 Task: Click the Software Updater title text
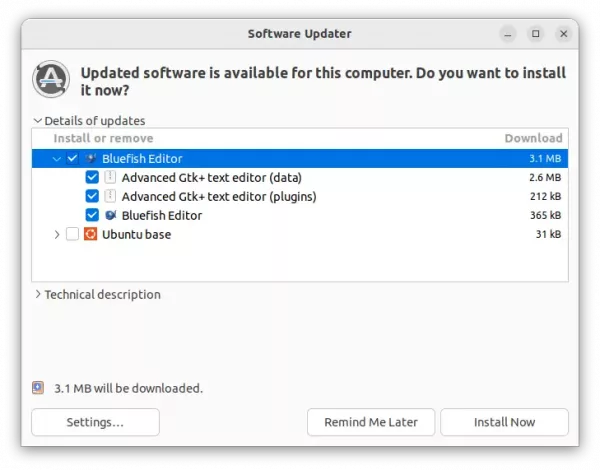coord(300,34)
